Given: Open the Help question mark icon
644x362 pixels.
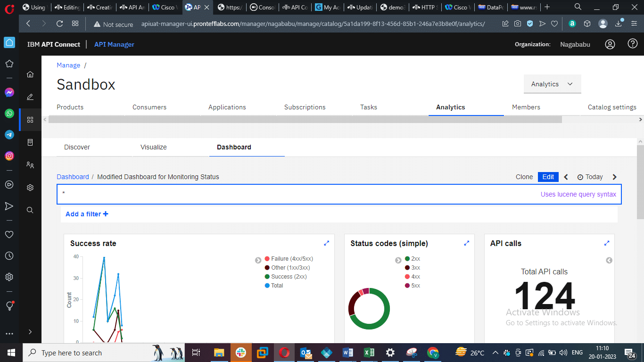Looking at the screenshot, I should coord(633,44).
